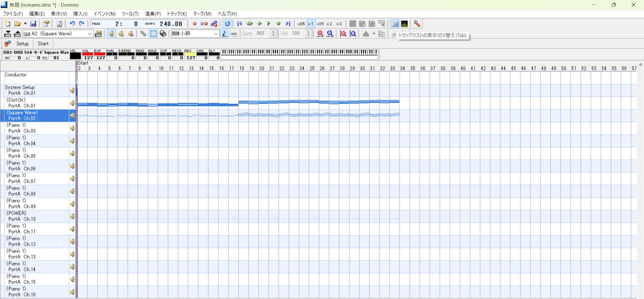Expand the recent files arrow next to Open
Image resolution: width=644 pixels, height=299 pixels.
click(x=25, y=24)
